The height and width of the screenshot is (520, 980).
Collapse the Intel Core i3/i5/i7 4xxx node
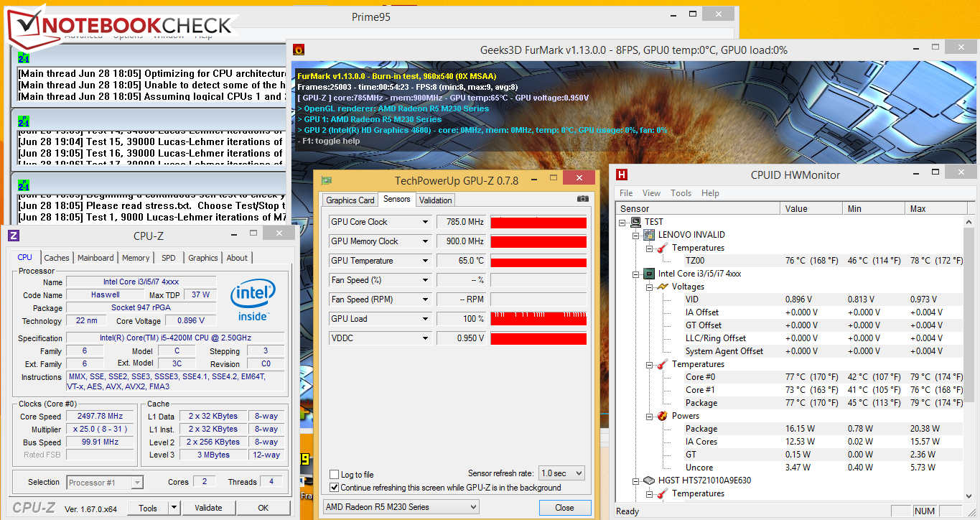(x=636, y=274)
